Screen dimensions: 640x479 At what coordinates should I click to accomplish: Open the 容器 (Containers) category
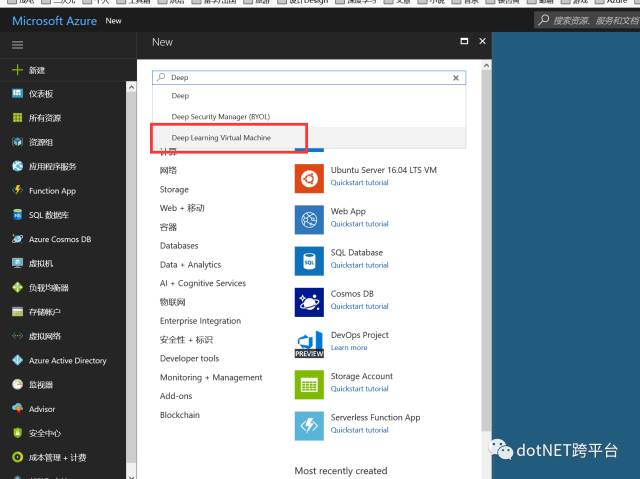(168, 227)
